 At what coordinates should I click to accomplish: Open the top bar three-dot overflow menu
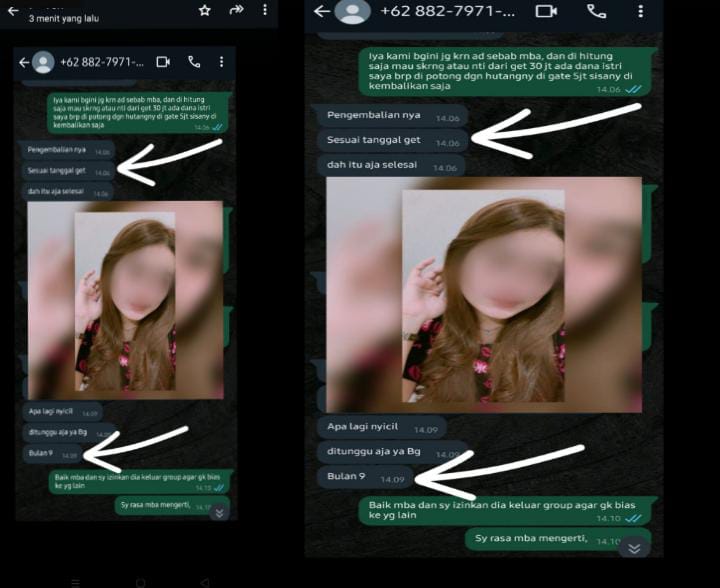point(265,10)
